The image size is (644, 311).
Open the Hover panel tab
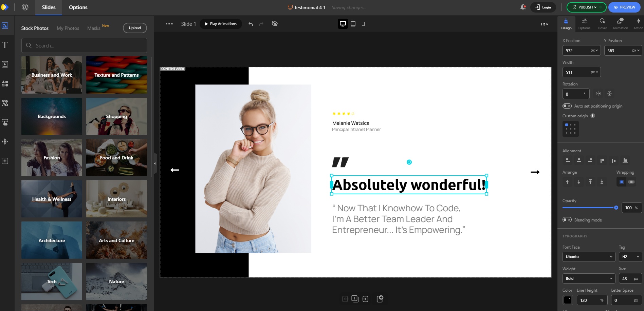tap(602, 24)
